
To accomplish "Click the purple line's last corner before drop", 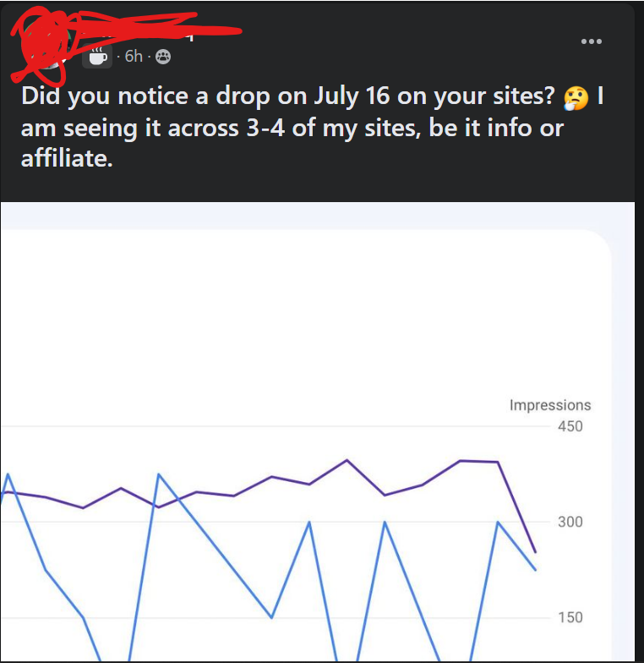I will pos(498,462).
